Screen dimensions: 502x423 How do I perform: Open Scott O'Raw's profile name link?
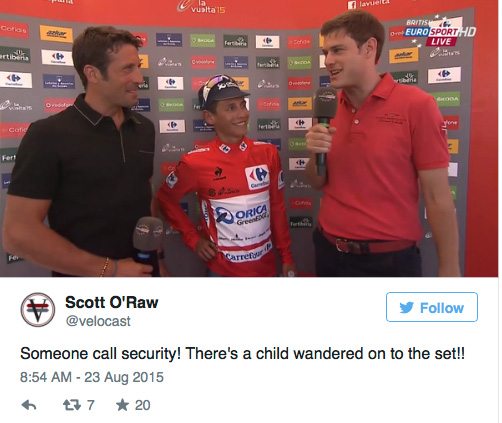tap(112, 302)
